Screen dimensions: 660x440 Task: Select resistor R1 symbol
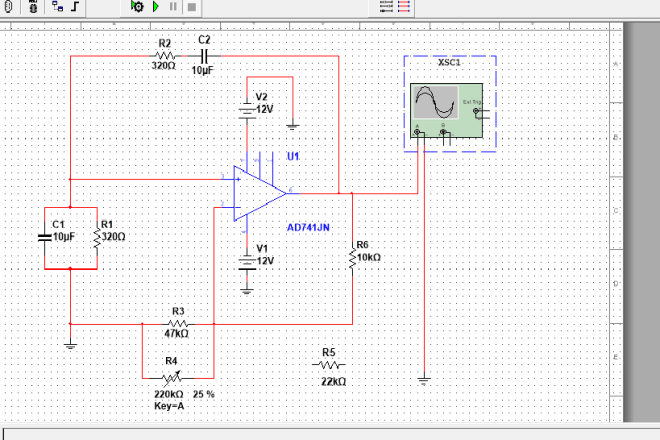click(x=97, y=238)
